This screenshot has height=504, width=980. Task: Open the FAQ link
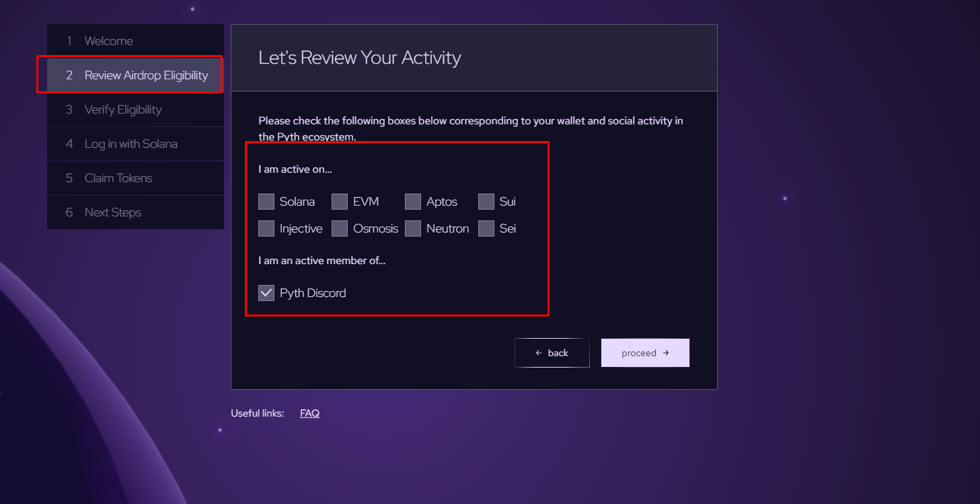[x=309, y=413]
